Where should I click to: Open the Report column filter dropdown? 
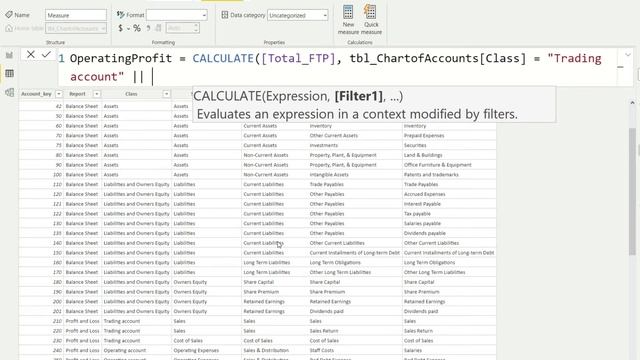96,94
